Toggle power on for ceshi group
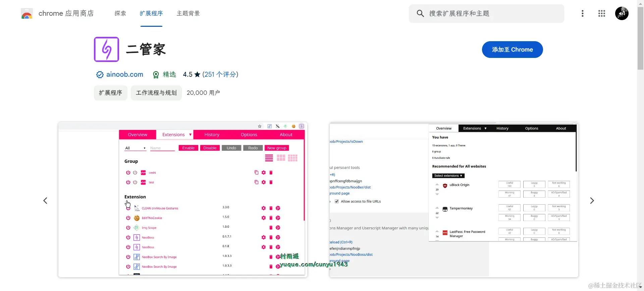 point(128,172)
